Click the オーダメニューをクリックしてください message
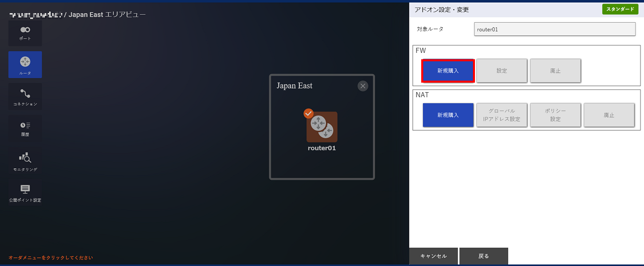The image size is (644, 266). 50,257
